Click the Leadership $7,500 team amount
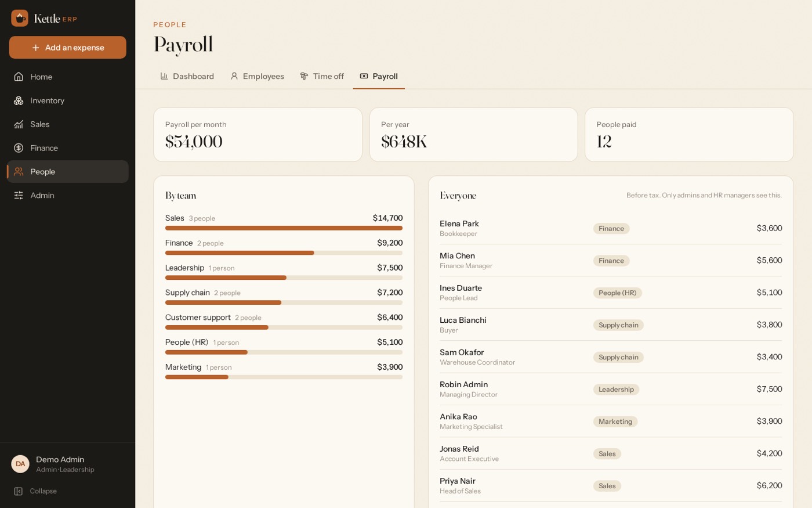812x508 pixels. coord(390,268)
